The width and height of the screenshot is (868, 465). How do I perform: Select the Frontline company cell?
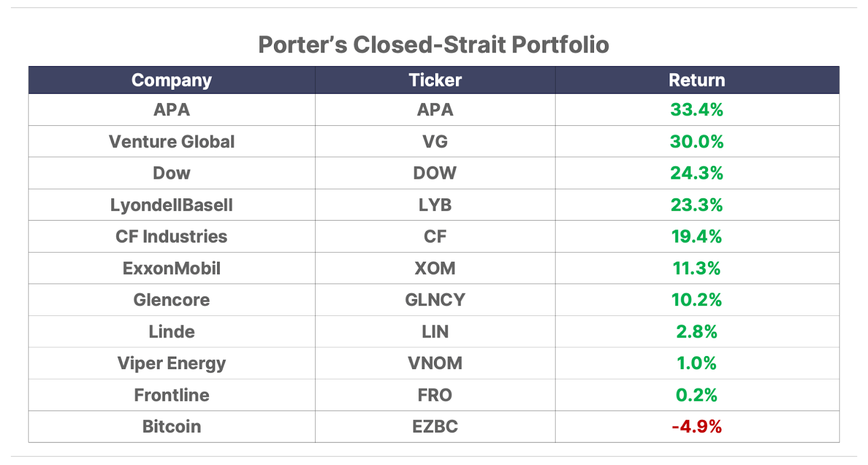click(x=171, y=395)
